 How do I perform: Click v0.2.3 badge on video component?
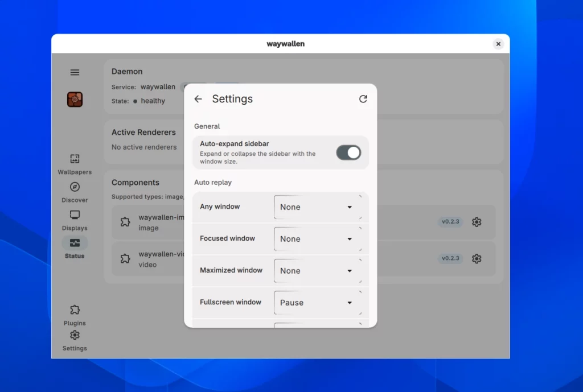[450, 258]
